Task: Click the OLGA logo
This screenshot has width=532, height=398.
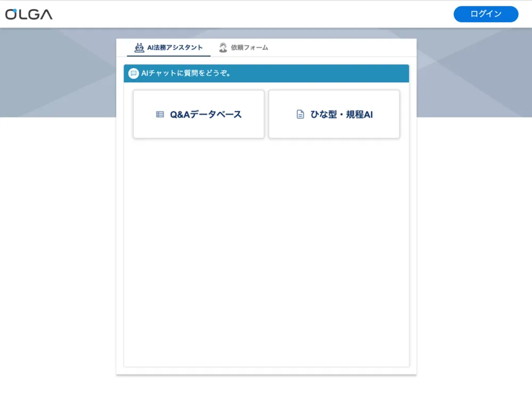Action: point(29,14)
